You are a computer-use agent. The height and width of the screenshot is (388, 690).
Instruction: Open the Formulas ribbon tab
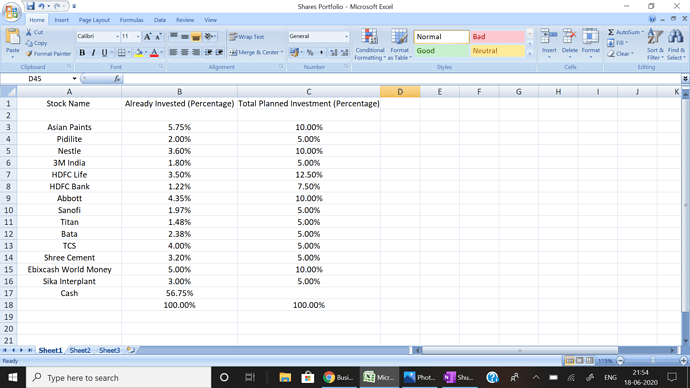pos(131,20)
